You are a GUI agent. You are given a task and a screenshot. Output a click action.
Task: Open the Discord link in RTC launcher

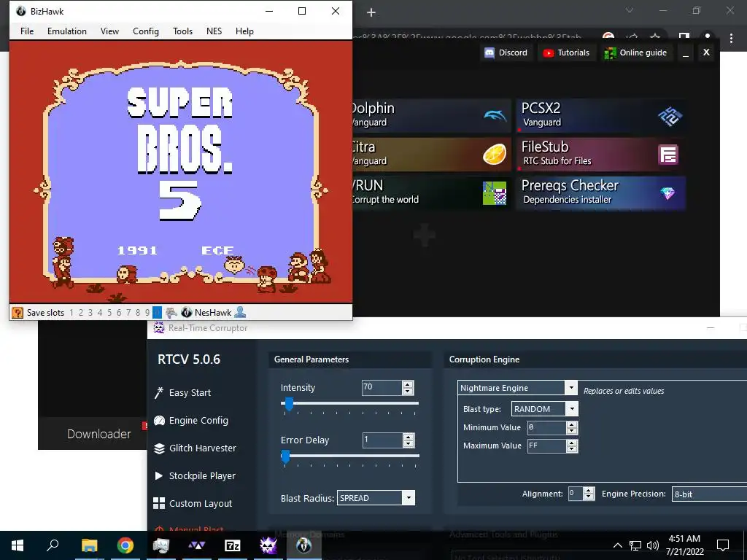pos(506,52)
